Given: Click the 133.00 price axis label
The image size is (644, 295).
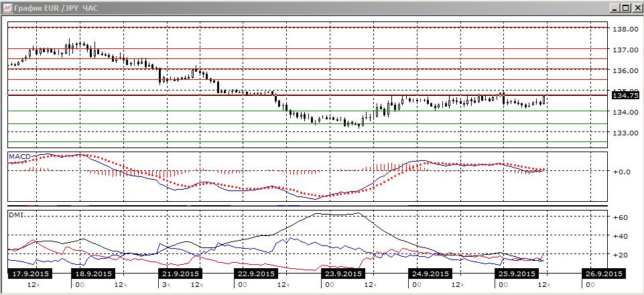Looking at the screenshot, I should 627,133.
